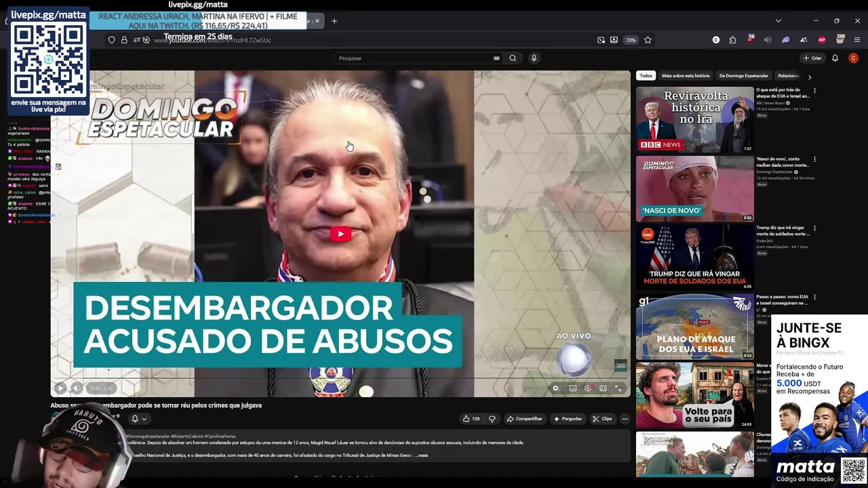Click the #CarolinaFerraz hashtag

click(220, 436)
